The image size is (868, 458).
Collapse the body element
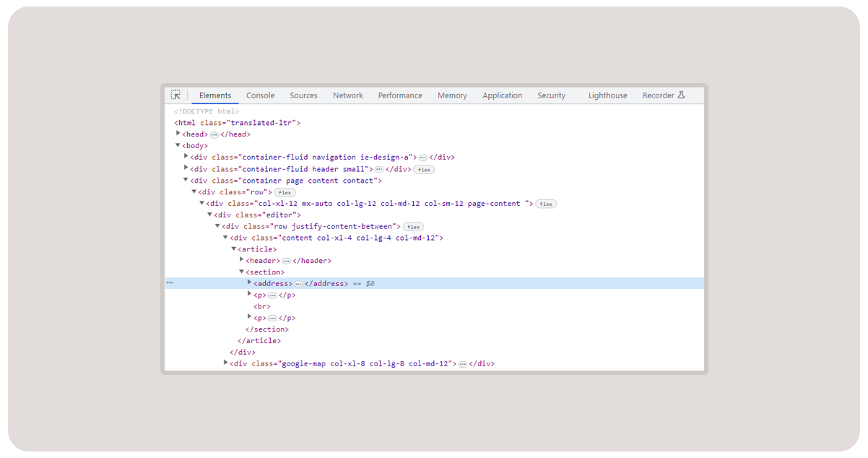[178, 145]
